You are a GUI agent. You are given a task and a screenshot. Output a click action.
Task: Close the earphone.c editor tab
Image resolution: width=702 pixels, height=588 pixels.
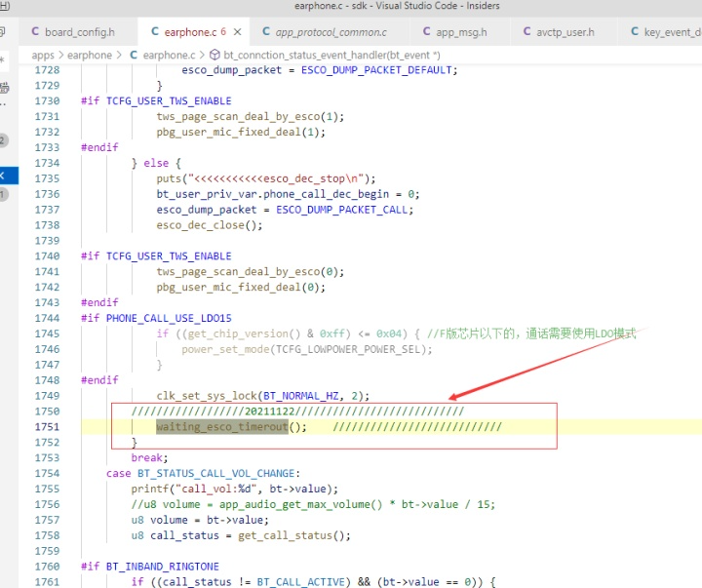coord(237,32)
